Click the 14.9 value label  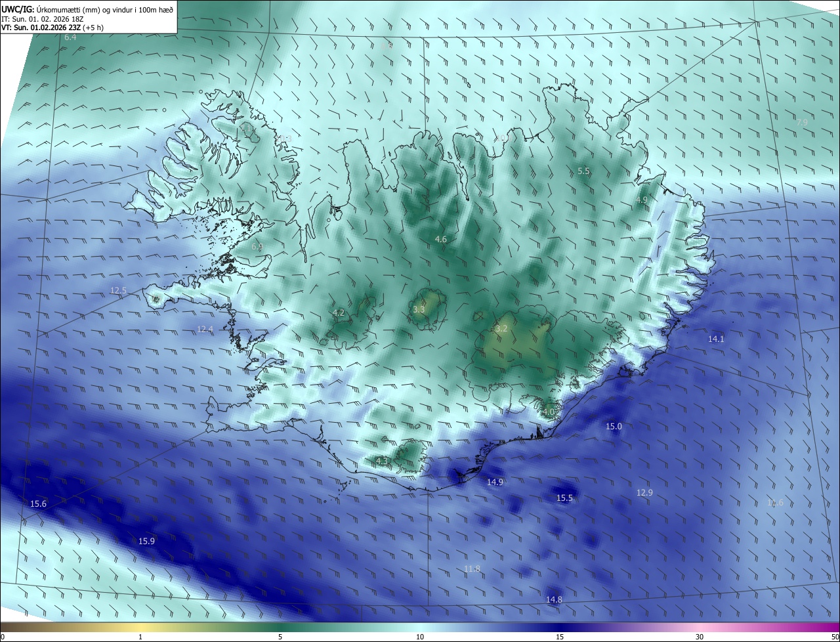click(495, 482)
